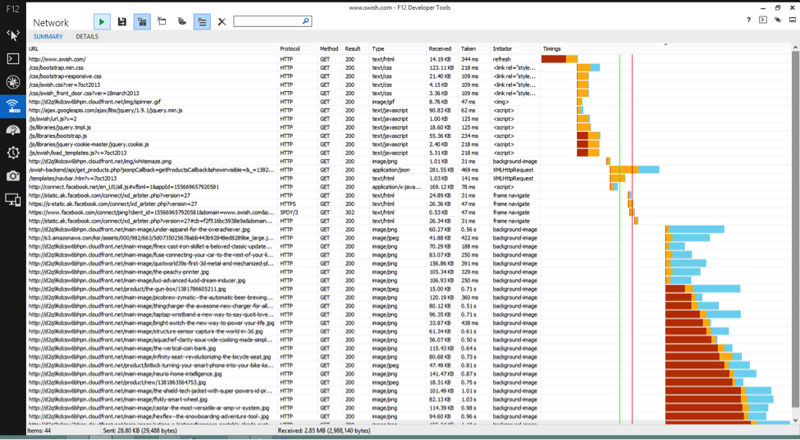This screenshot has height=440, width=800.
Task: Open the UI Responsiveness gauge tool
Action: (13, 130)
